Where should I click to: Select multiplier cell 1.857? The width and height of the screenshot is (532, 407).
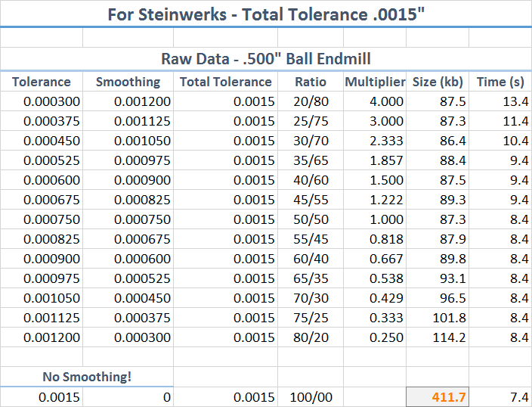375,160
